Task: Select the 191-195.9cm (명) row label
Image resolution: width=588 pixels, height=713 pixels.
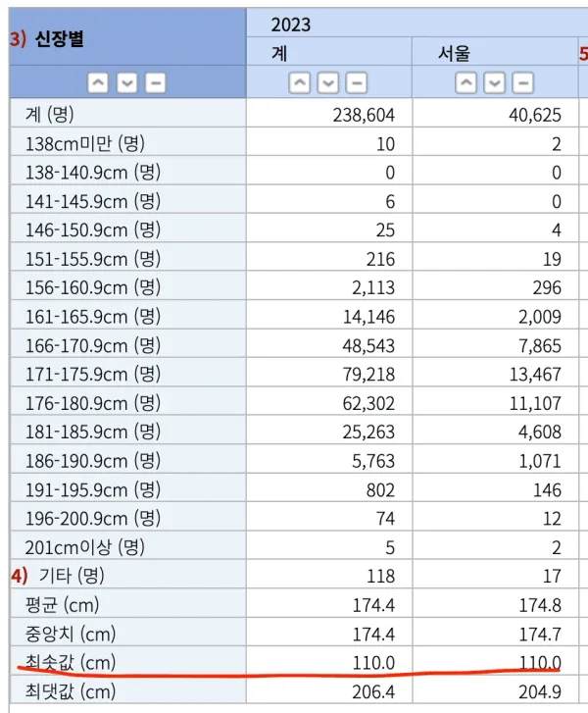Action: coord(93,489)
